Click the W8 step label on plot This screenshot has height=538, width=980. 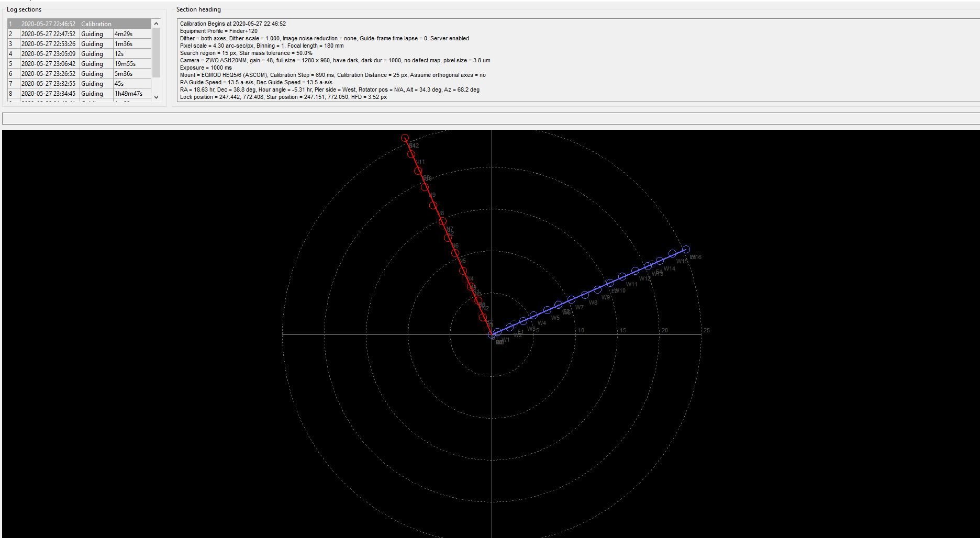(x=593, y=302)
